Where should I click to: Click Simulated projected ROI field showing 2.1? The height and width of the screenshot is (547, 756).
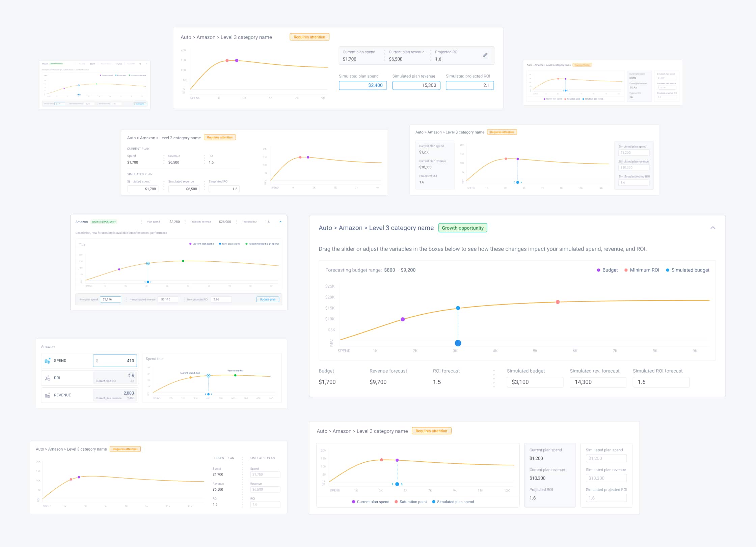tap(470, 85)
